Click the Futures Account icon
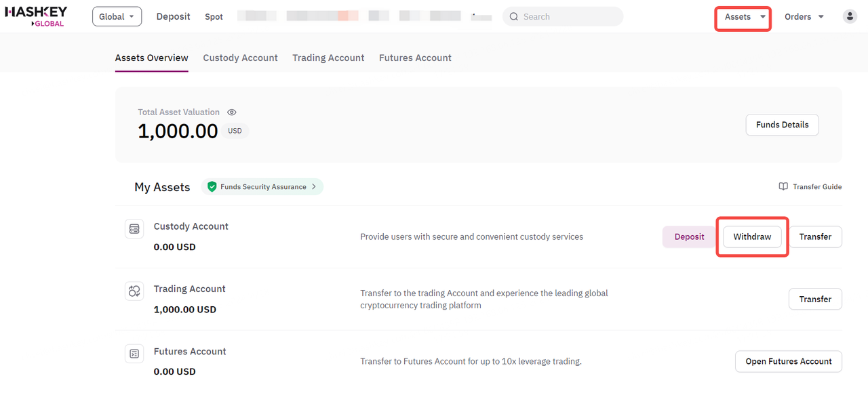 pos(134,354)
